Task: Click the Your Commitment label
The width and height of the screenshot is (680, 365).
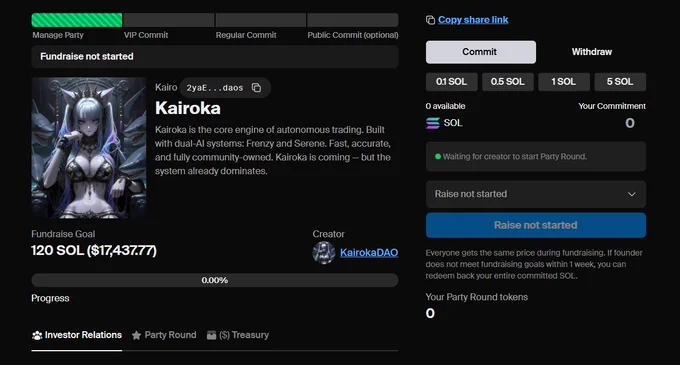Action: click(612, 106)
